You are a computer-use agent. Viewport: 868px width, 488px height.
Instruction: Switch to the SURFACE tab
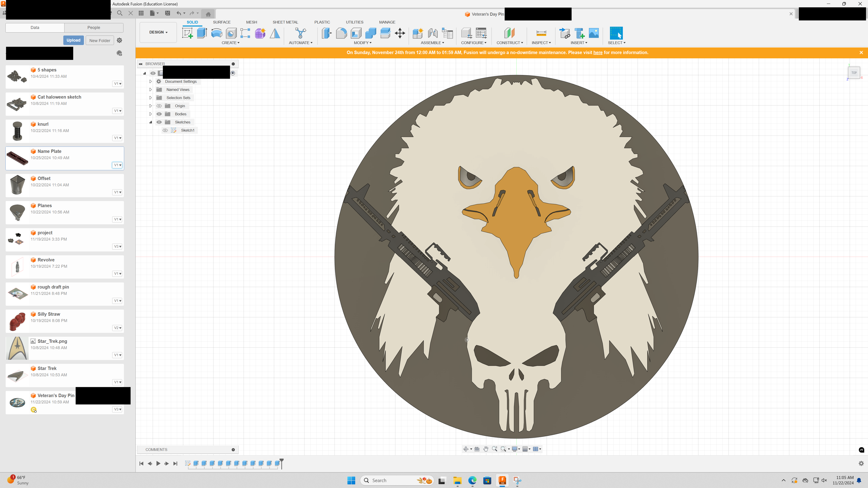tap(222, 22)
